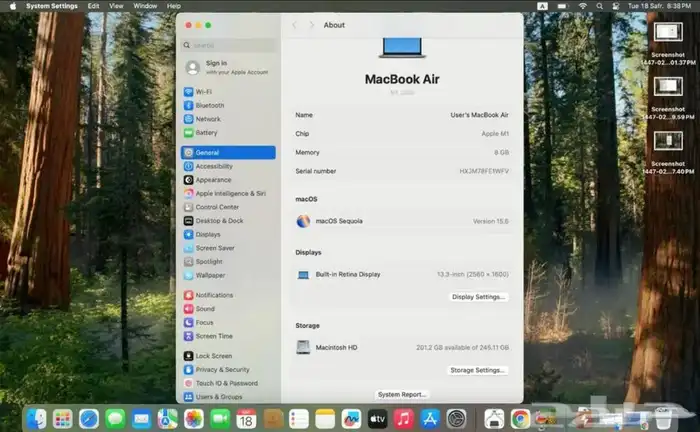Select Spotlight in the sidebar
The width and height of the screenshot is (700, 432).
[228, 262]
